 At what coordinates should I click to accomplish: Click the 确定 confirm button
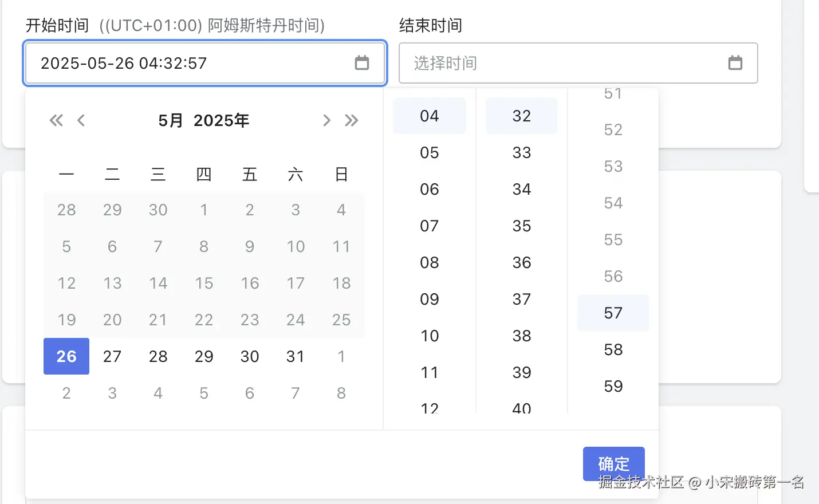coord(613,463)
